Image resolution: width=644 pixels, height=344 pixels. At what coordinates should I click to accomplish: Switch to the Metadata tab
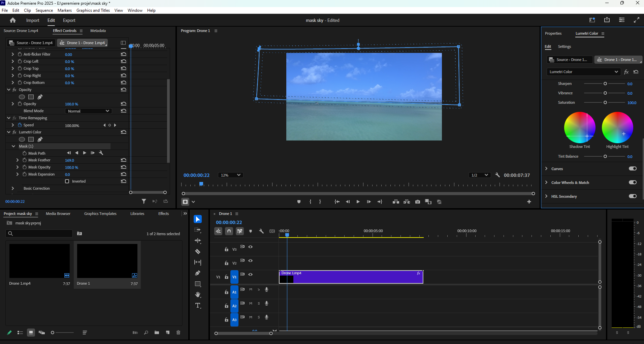click(98, 31)
